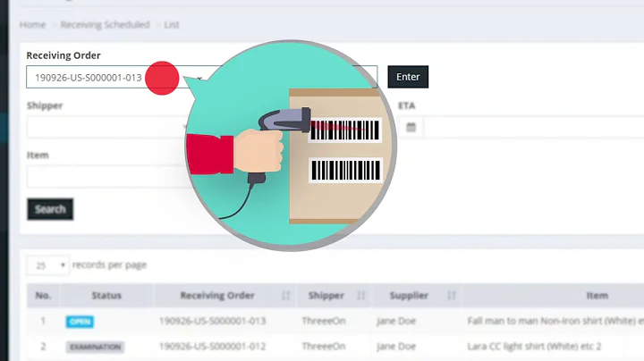Click the Search button
The width and height of the screenshot is (644, 361).
click(50, 209)
